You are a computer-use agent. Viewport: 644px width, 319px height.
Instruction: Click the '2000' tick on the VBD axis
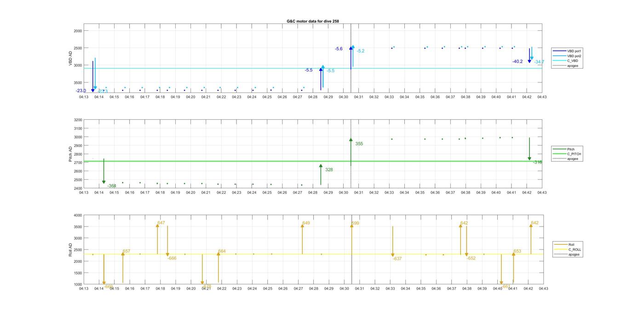[78, 31]
